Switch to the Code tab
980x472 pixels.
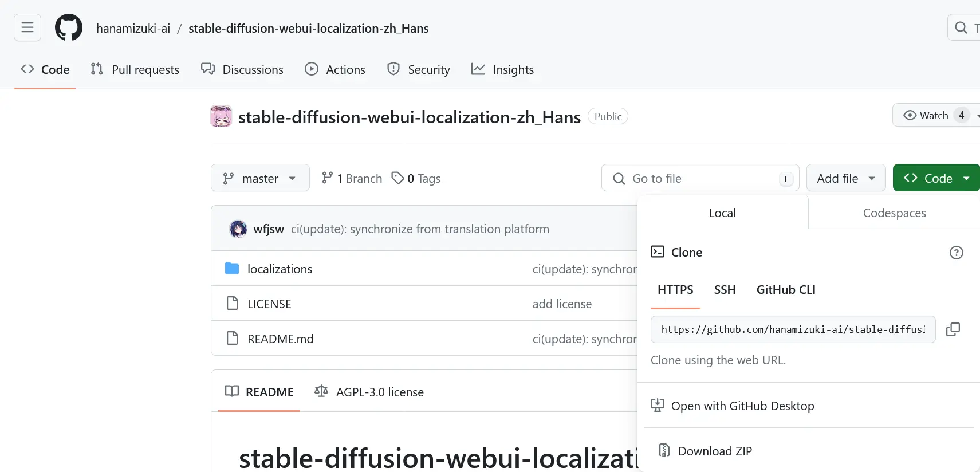point(45,69)
